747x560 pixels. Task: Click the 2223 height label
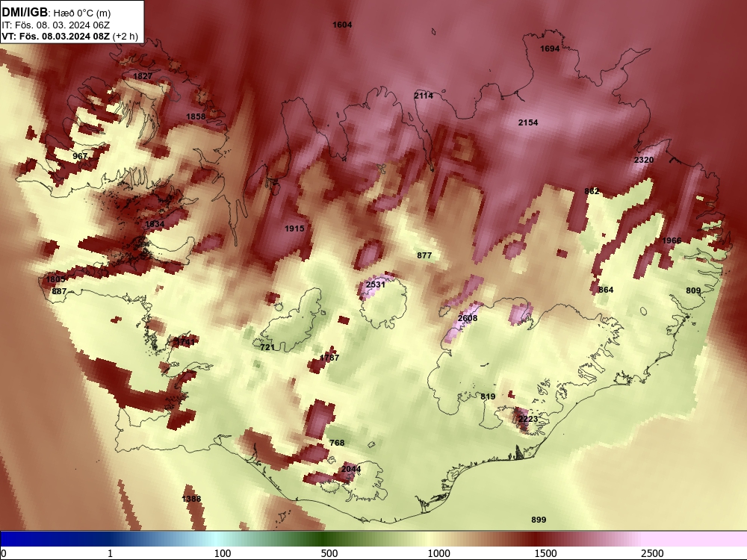tap(528, 419)
